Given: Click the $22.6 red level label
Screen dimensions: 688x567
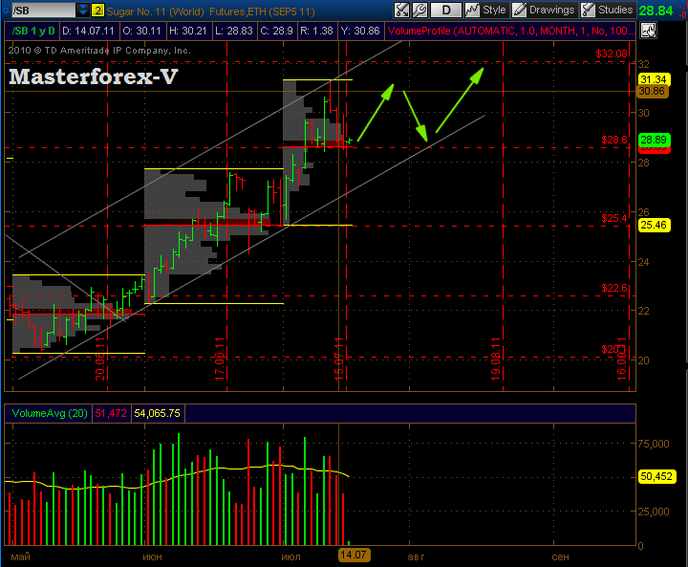Looking at the screenshot, I should tap(614, 288).
